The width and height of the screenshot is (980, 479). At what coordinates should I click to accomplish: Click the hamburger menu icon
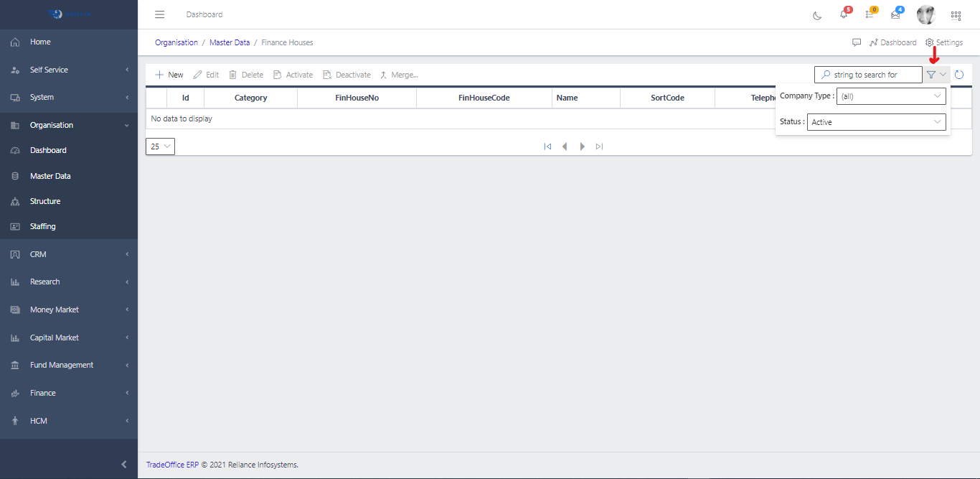coord(160,14)
